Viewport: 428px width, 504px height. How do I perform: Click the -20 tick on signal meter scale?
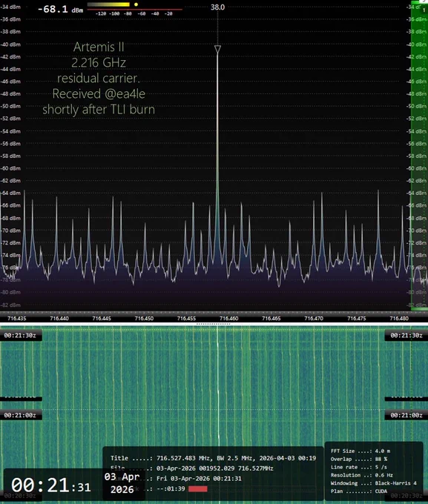168,13
